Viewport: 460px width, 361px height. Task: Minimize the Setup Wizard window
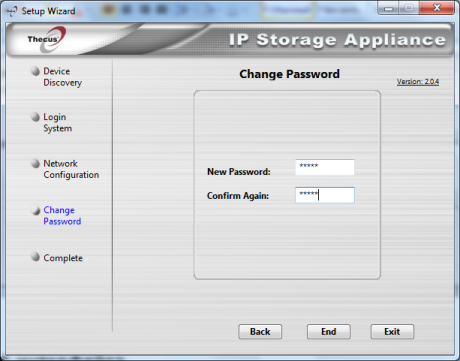[x=388, y=8]
